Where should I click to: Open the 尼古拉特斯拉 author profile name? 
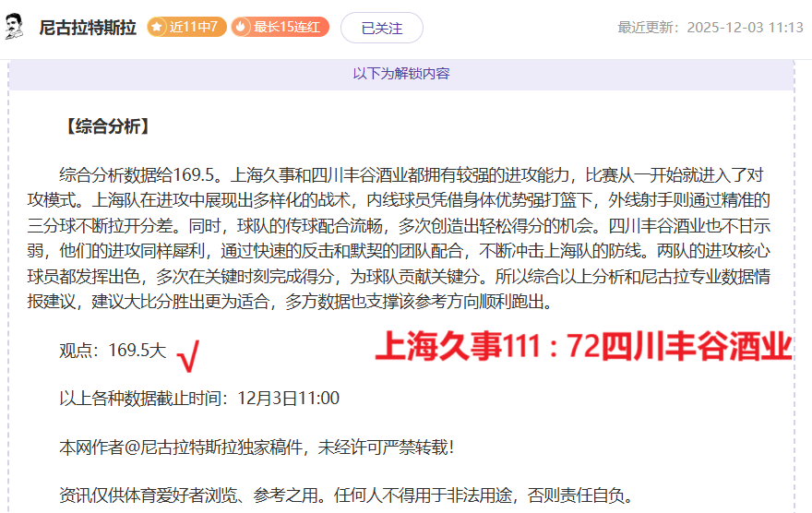tap(88, 28)
